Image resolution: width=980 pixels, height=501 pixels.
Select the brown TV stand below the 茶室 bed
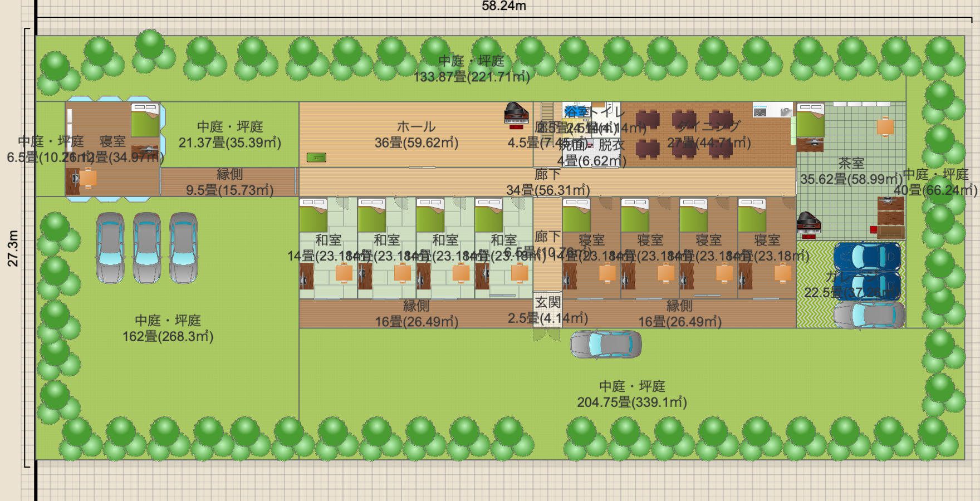(810, 145)
